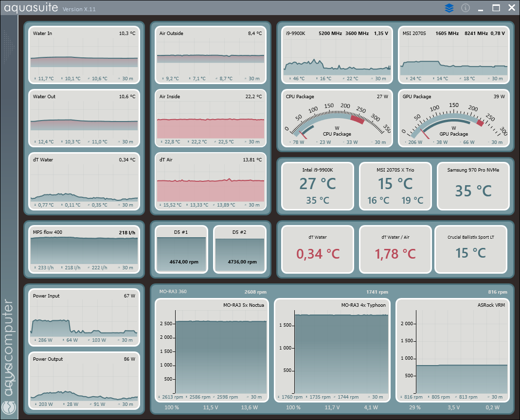520x420 pixels.
Task: Open the dT Air chart widget
Action: point(211,181)
